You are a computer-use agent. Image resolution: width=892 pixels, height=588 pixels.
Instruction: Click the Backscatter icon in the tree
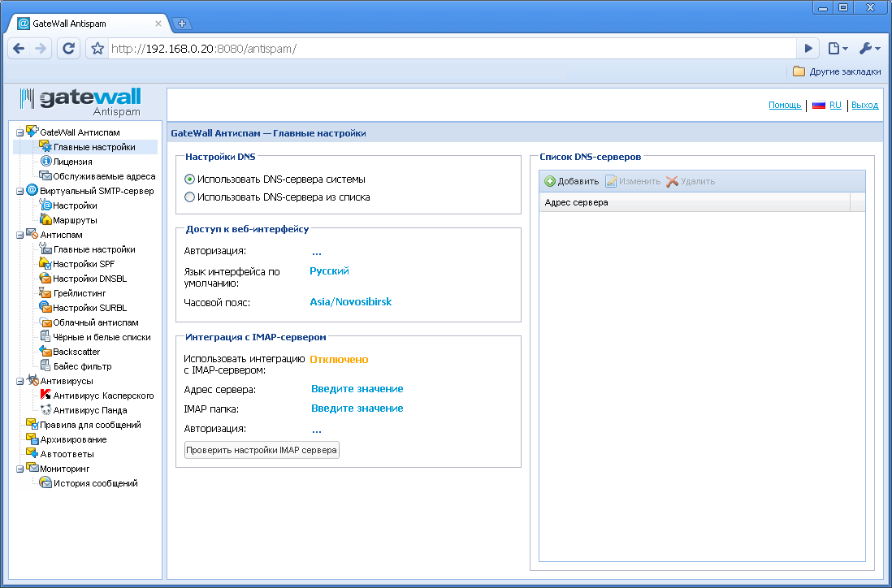pos(46,352)
